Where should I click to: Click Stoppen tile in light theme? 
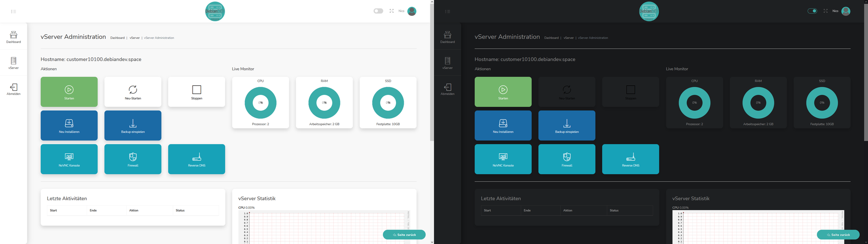(197, 92)
